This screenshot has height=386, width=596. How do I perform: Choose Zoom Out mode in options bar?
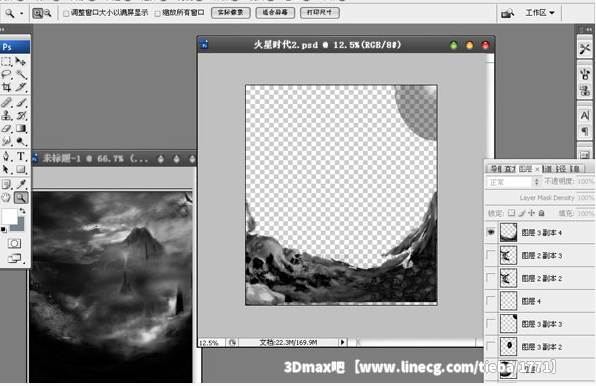coord(48,13)
